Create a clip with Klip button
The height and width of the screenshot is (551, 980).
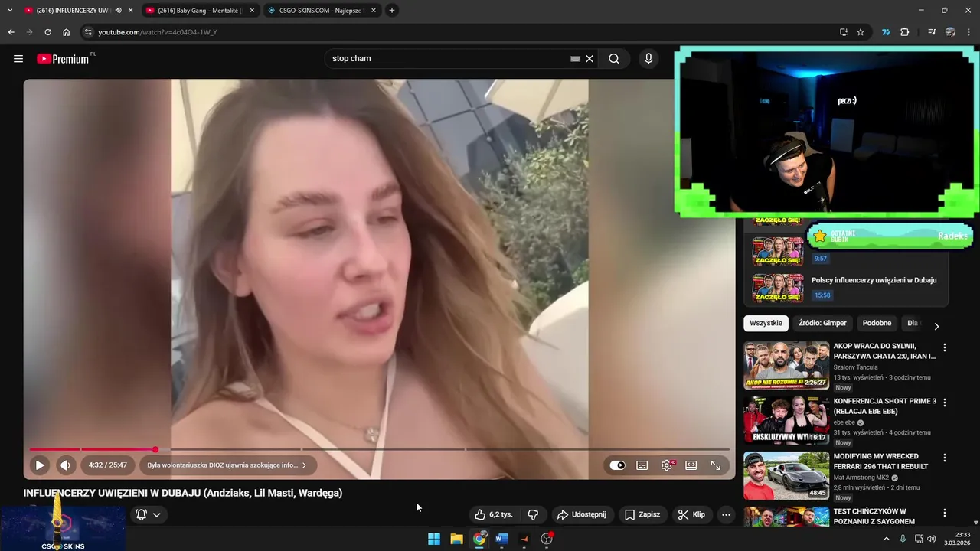pyautogui.click(x=691, y=514)
